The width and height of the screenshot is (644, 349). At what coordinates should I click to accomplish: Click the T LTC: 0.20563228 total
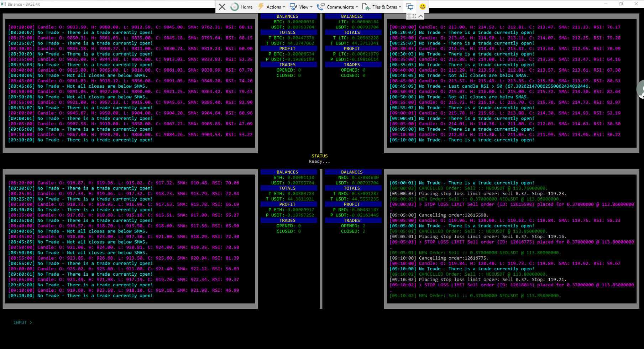[x=356, y=38]
